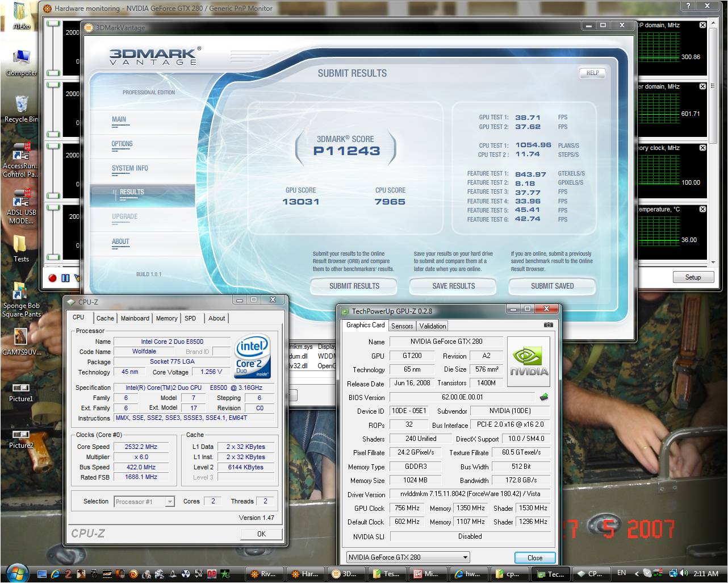Click the red record button in Hardware monitoring
The image size is (728, 583).
(52, 278)
